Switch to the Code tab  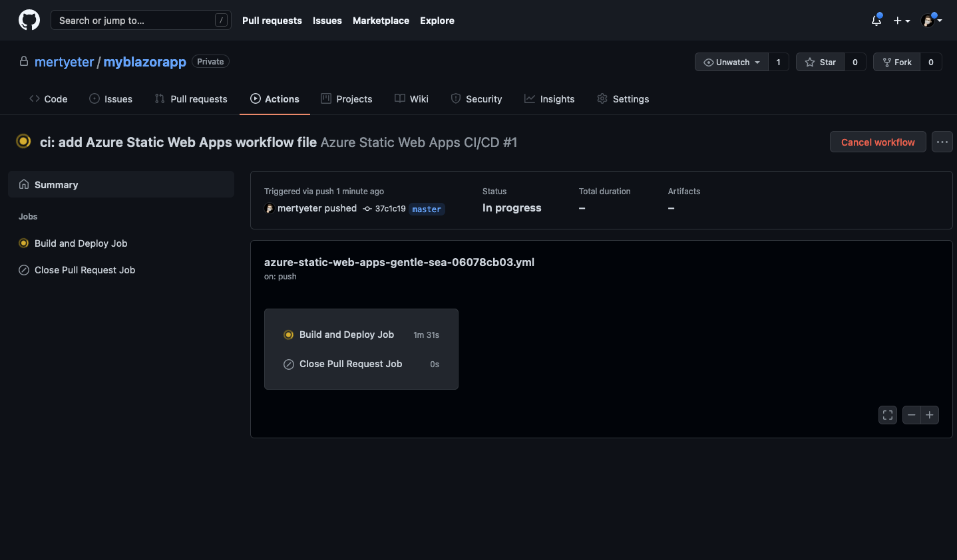pos(49,99)
